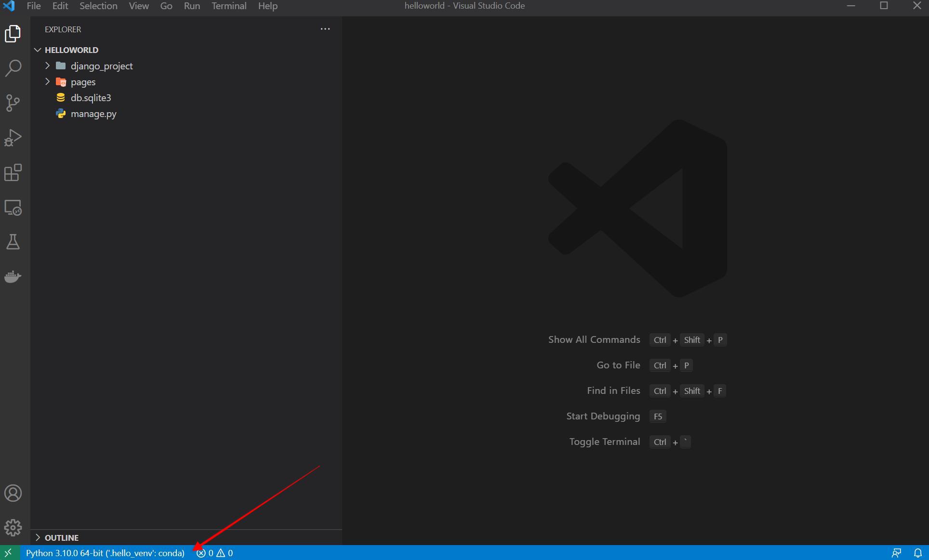This screenshot has height=560, width=929.
Task: Open the Run and Debug view
Action: [13, 137]
